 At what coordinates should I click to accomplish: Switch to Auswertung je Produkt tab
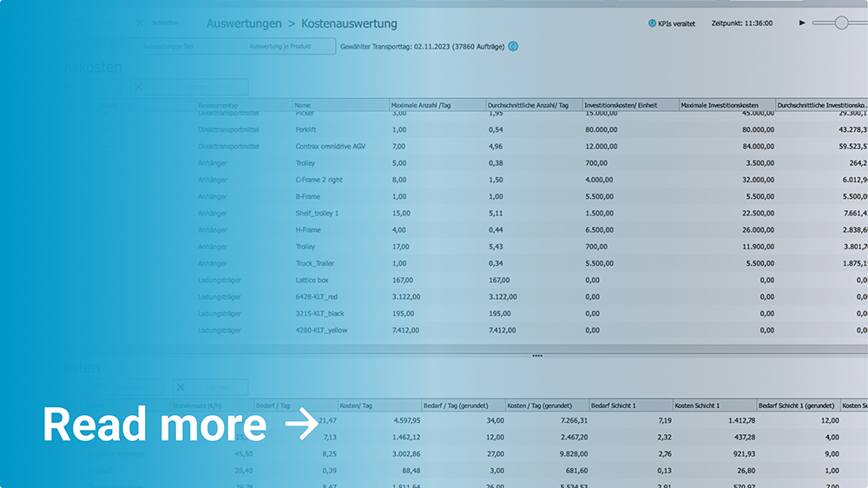tap(279, 46)
